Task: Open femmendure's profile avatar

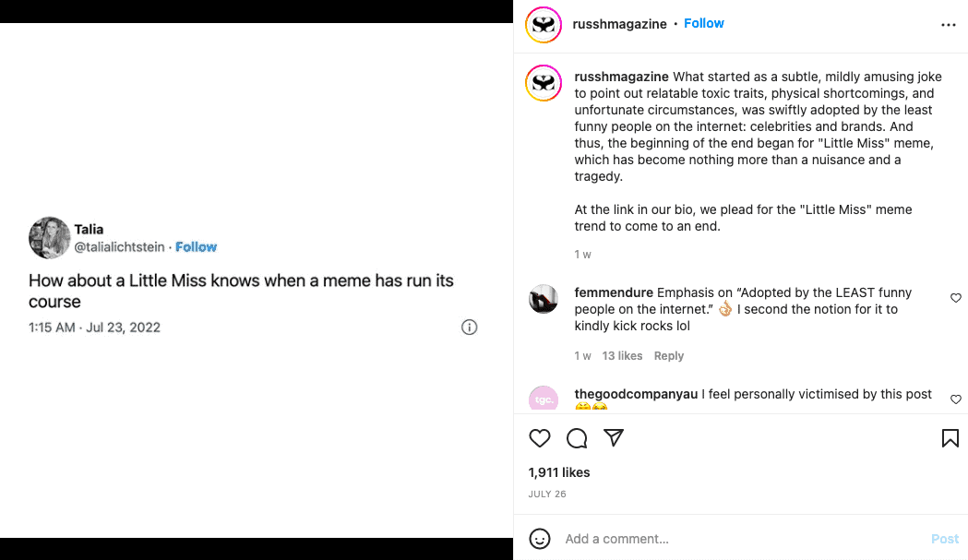Action: tap(544, 299)
